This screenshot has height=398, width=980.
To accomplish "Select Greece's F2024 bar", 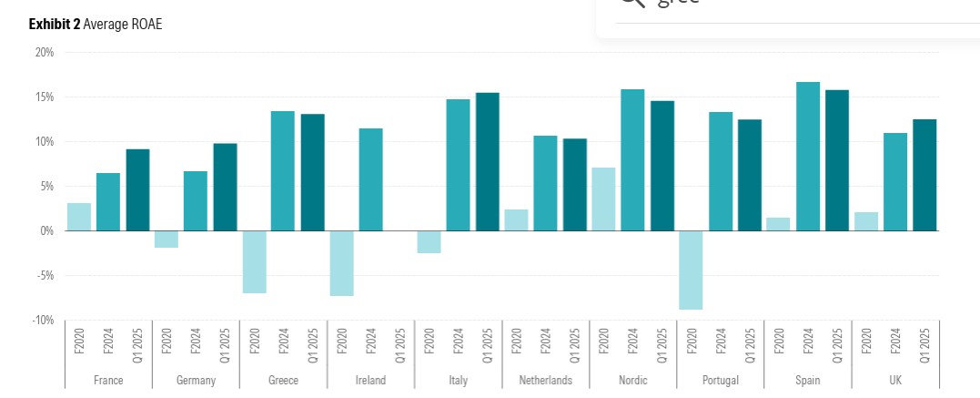I will pos(282,171).
